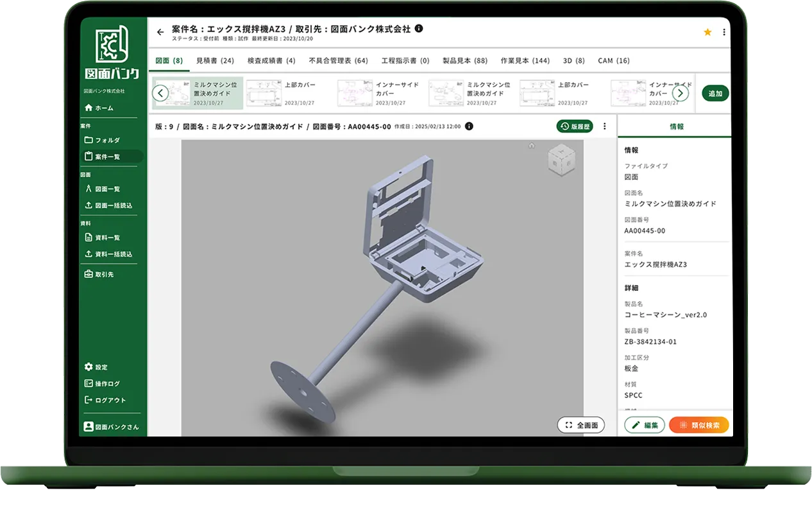Show more drawings with the right carousel arrow
Image resolution: width=812 pixels, height=520 pixels.
pos(681,93)
